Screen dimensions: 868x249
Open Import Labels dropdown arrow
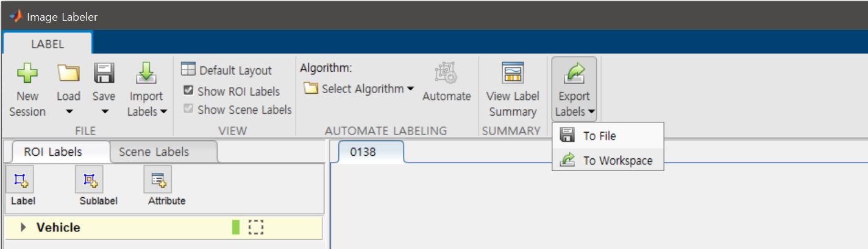point(163,112)
